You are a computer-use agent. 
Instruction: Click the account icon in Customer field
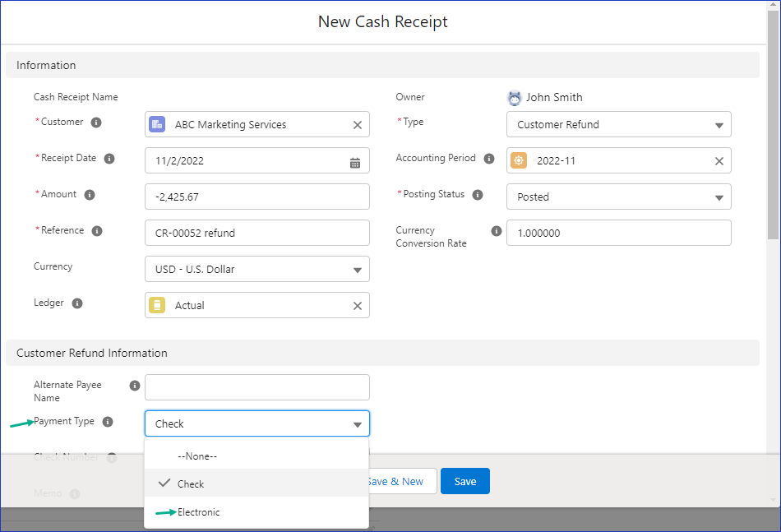157,124
